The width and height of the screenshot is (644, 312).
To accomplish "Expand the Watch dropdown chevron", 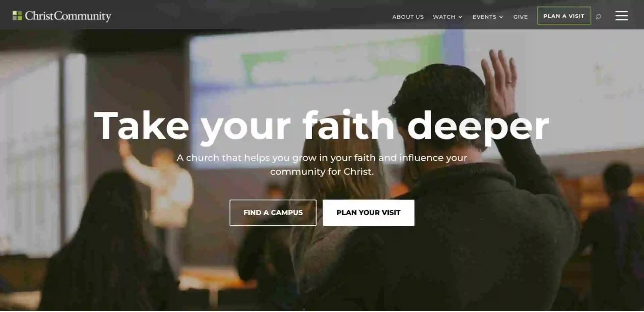I will click(x=461, y=17).
